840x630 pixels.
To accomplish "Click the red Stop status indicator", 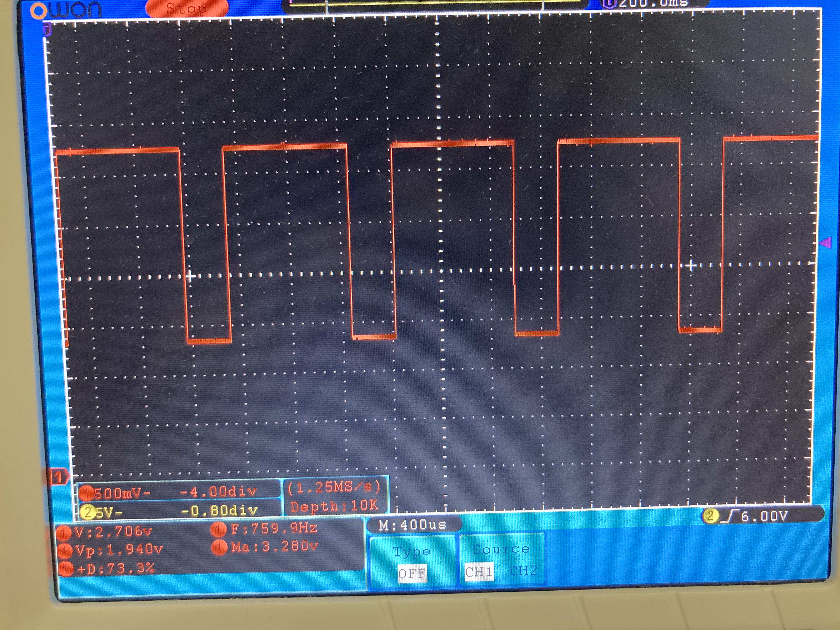I will pyautogui.click(x=187, y=8).
